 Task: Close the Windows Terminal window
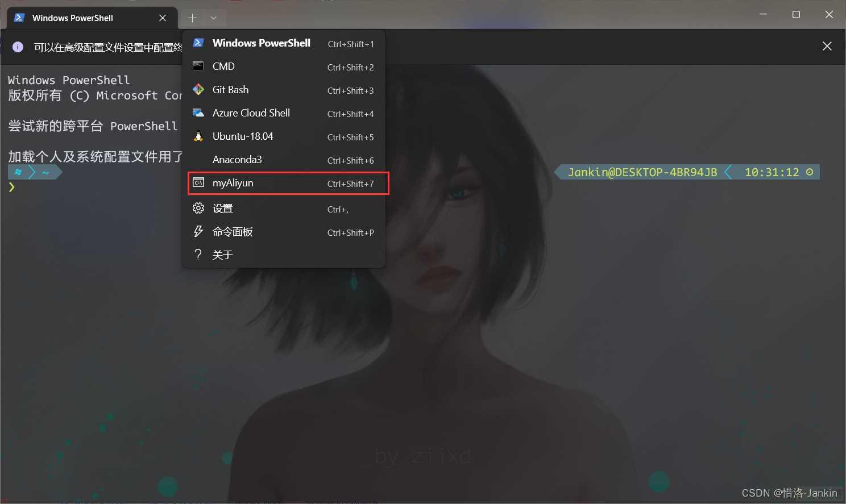coord(829,14)
